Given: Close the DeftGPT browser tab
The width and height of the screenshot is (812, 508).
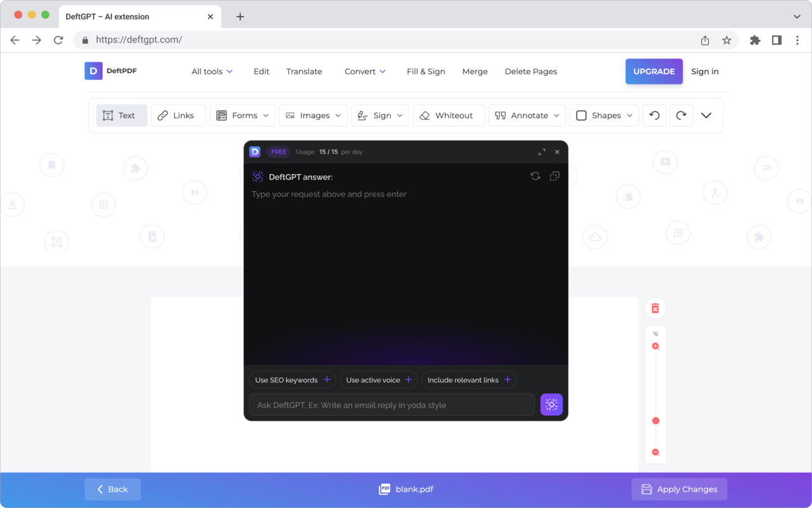Looking at the screenshot, I should pos(211,17).
